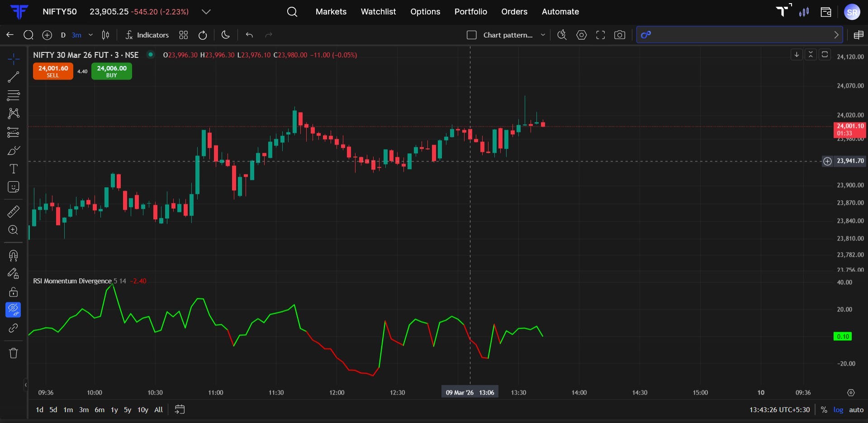
Task: Open the timeframe interval dropdown arrow
Action: point(90,35)
